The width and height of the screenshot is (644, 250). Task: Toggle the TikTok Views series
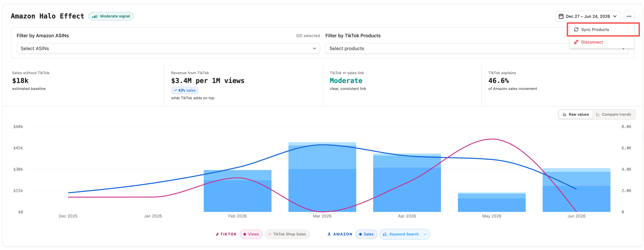[x=251, y=234]
